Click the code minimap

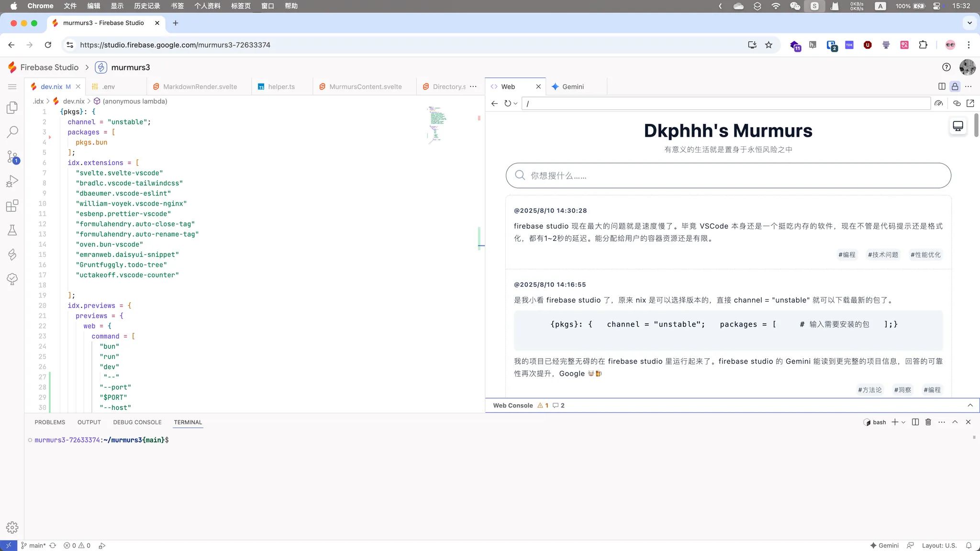436,124
